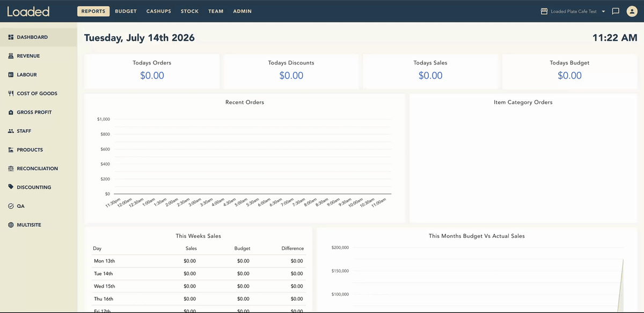
Task: Click the Loaded Plate Cafe Test venue name
Action: point(574,11)
